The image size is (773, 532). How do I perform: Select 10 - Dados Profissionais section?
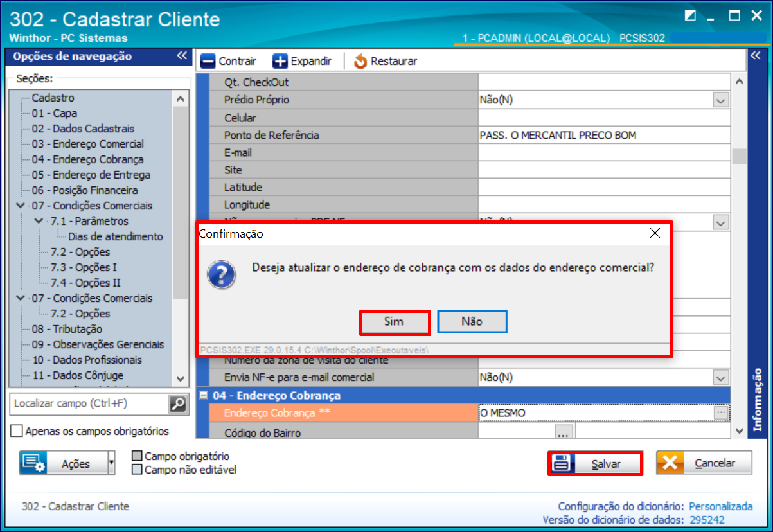pos(87,360)
